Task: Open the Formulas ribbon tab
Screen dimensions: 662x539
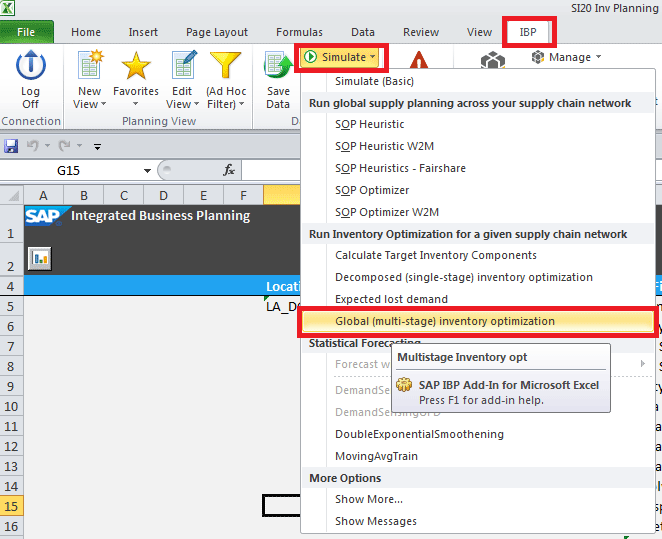Action: click(x=299, y=32)
